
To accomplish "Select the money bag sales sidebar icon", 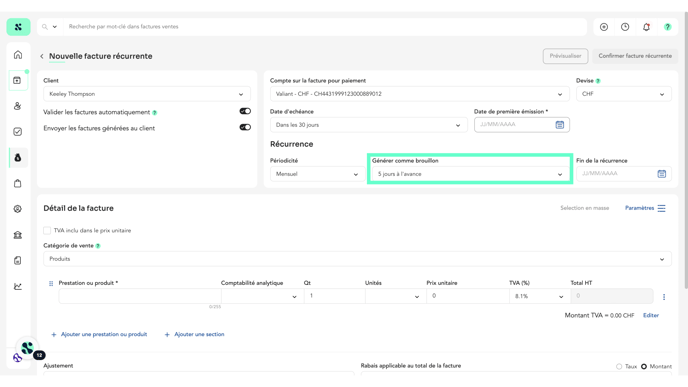I will 18,158.
